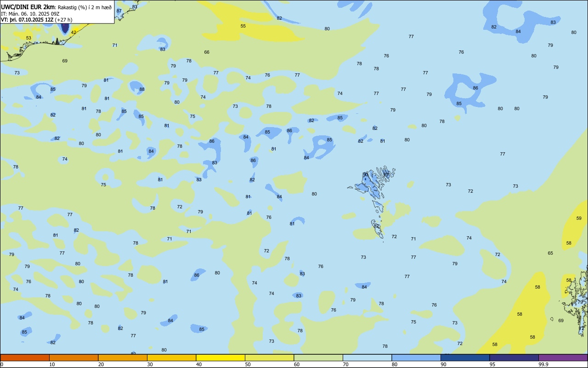588x368 pixels.
Task: Pick the 60–70 light green legend swatch
Action: coord(318,357)
